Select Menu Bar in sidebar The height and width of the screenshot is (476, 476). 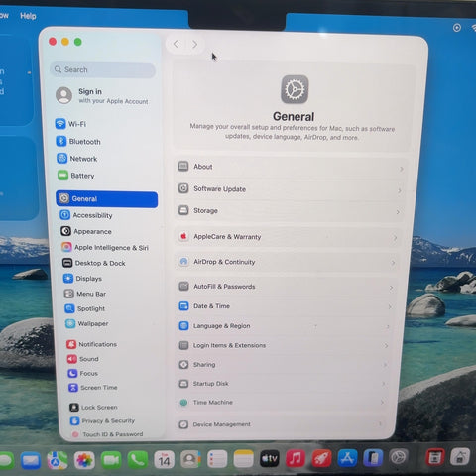click(85, 294)
